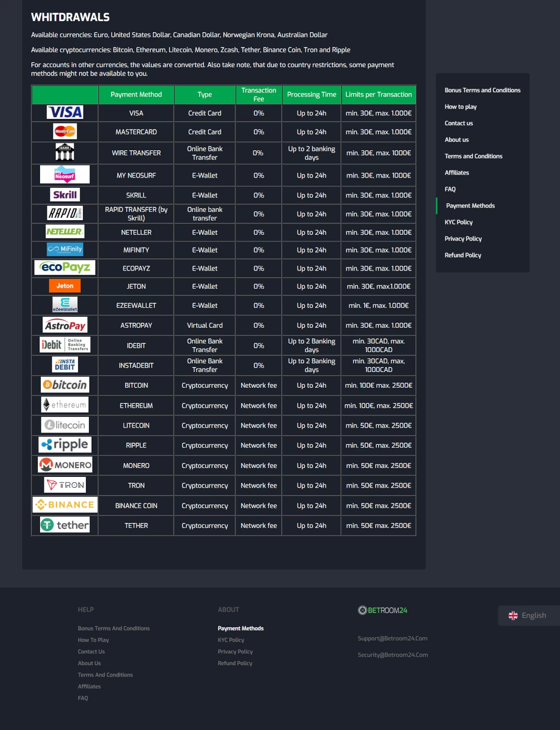560x730 pixels.
Task: Open footer How To Play link
Action: 93,640
